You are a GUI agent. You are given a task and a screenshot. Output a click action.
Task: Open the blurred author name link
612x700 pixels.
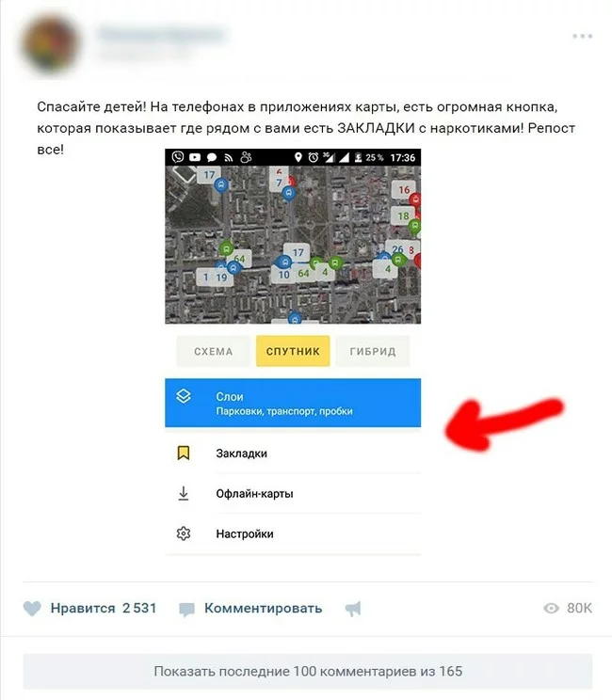(x=161, y=35)
